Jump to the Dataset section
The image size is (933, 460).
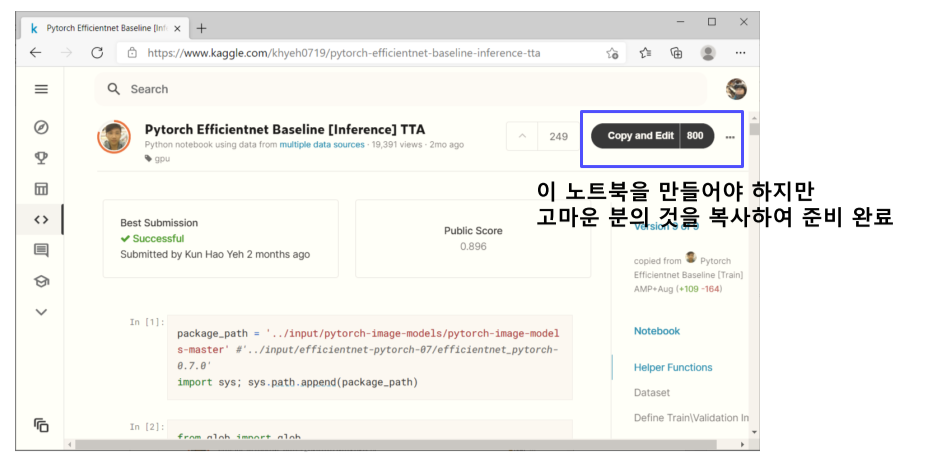[652, 392]
